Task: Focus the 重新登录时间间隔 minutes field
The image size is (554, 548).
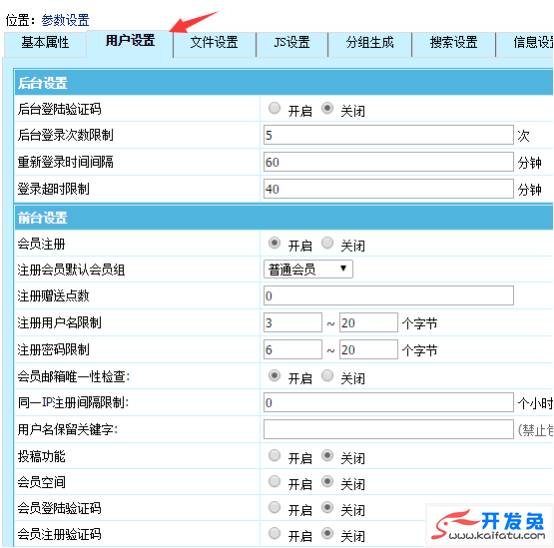Action: [388, 162]
